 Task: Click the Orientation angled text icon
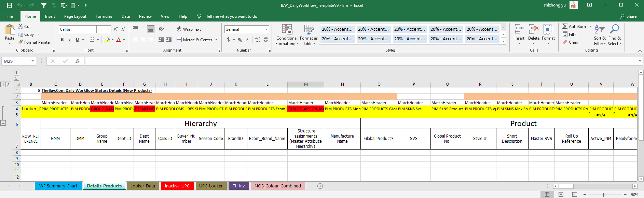161,29
